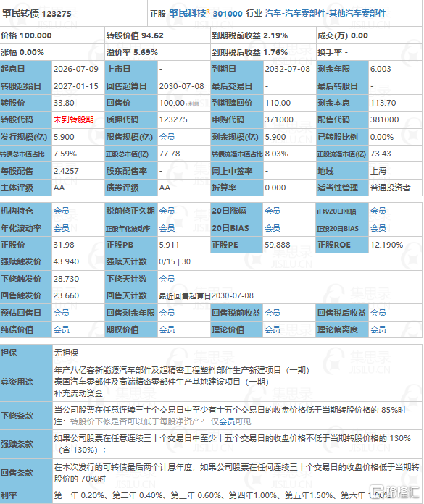Click 会员 link beside 正股20日BIAS
This screenshot has width=424, height=504.
378,228
